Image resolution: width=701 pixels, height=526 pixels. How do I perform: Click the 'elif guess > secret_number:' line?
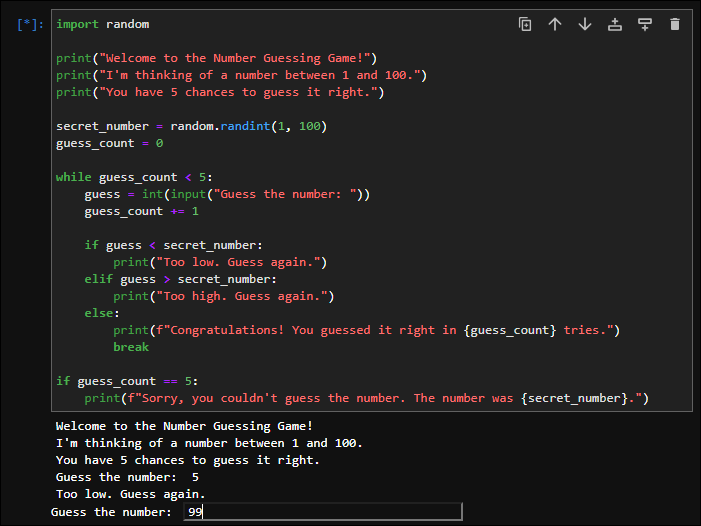181,279
